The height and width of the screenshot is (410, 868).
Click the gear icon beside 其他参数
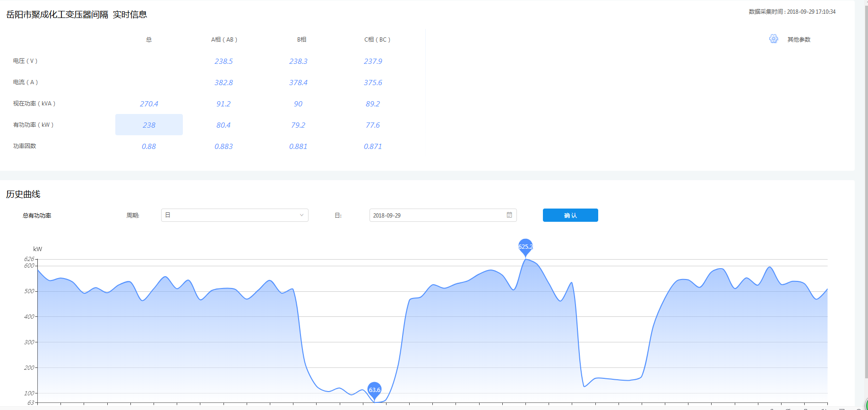[x=773, y=39]
